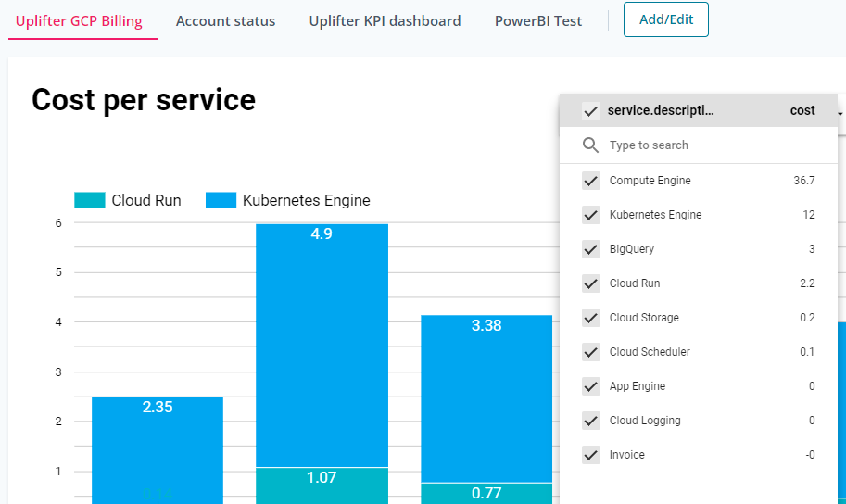
Task: Select the 1.07 Cloud Run bar segment
Action: pyautogui.click(x=322, y=485)
